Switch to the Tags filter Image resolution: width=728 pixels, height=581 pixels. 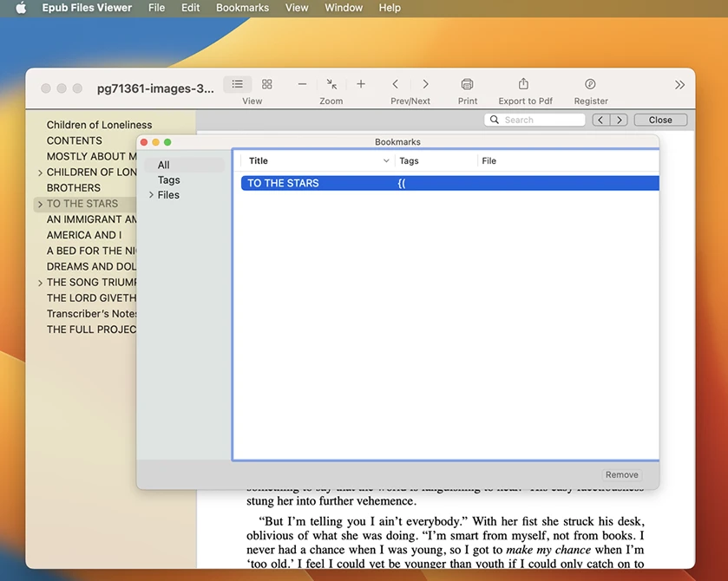(x=168, y=180)
